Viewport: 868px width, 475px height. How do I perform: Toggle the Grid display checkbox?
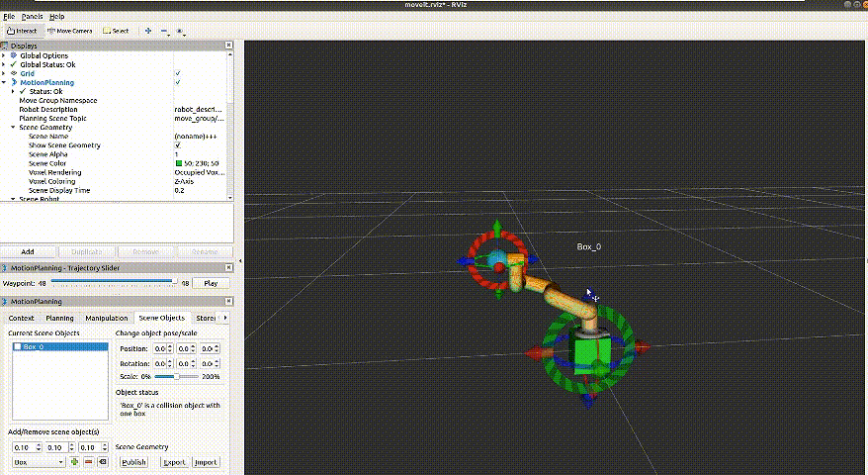(x=178, y=73)
